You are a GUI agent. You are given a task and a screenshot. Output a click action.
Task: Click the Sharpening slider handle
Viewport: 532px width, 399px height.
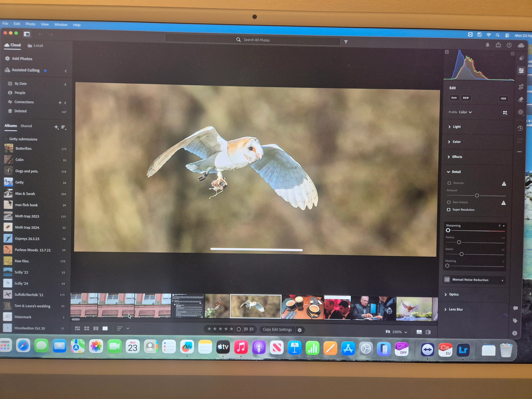pos(448,230)
